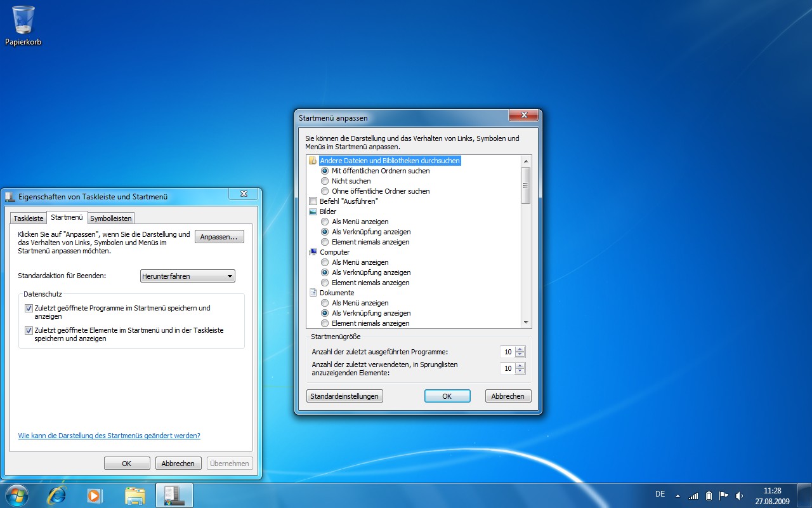
Task: Open the Action Center flag icon
Action: pos(724,494)
